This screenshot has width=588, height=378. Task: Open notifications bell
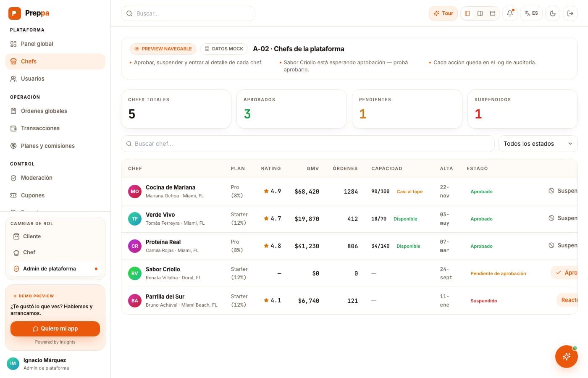coord(510,13)
